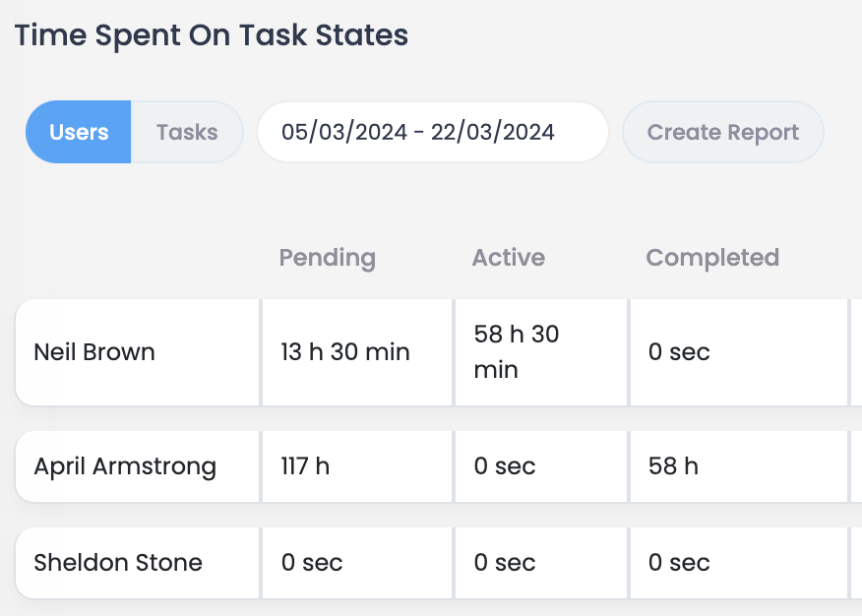Click April Armstrong's 58 h Completed cell
Screen dimensions: 862x616
673,465
